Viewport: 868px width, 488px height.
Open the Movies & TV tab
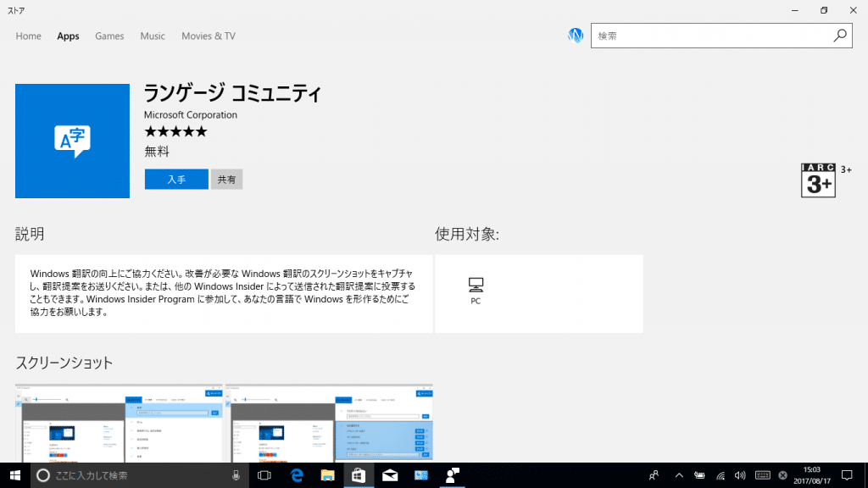[x=209, y=36]
